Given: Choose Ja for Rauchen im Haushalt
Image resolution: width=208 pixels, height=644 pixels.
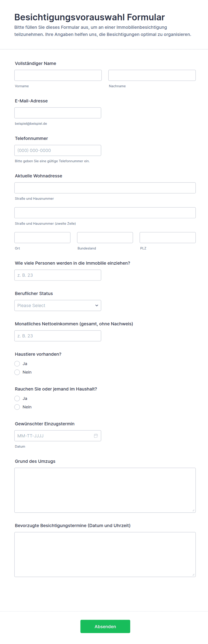Looking at the screenshot, I should (x=17, y=398).
